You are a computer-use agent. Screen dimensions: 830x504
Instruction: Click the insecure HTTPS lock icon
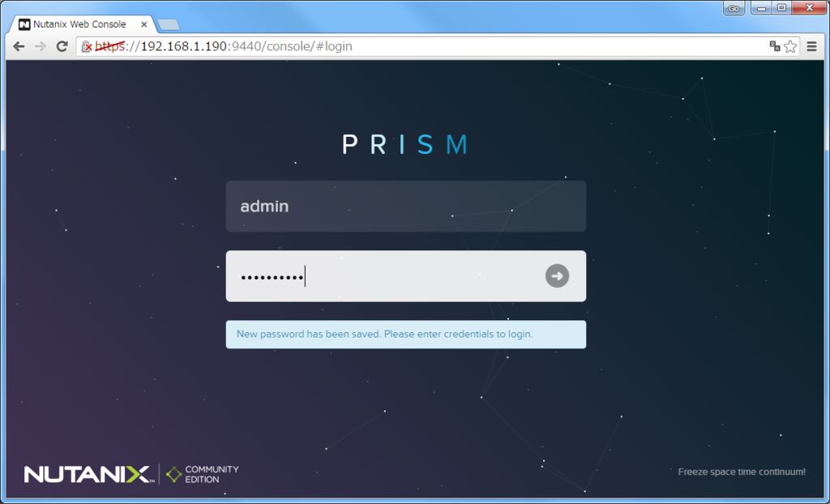click(86, 46)
